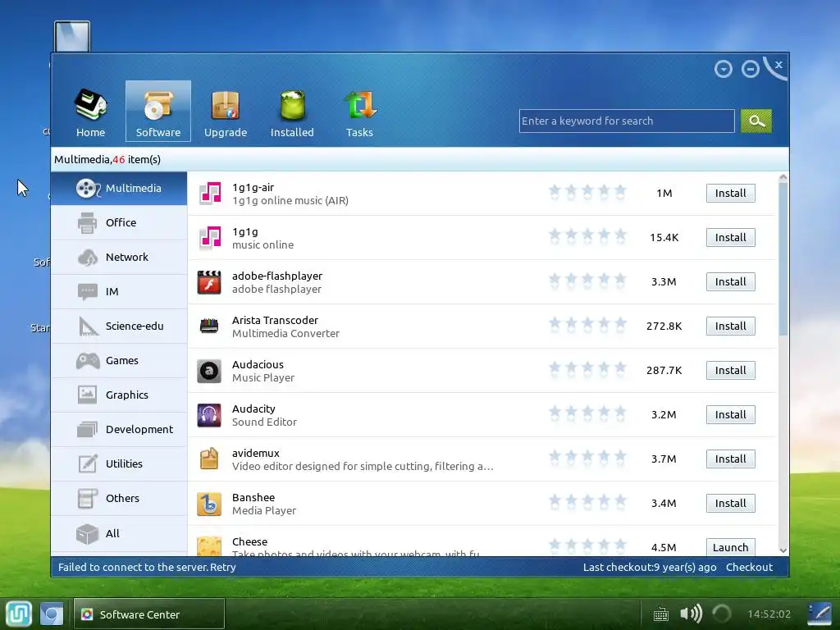Click the Banshee star rating
This screenshot has width=840, height=630.
tap(587, 502)
